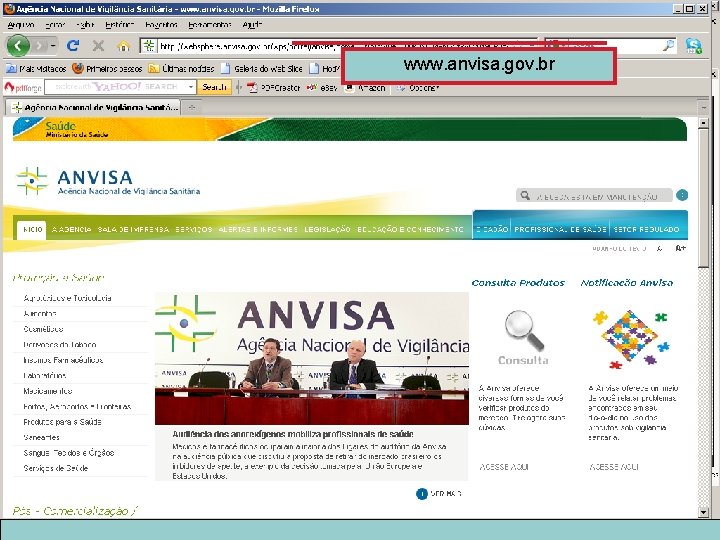This screenshot has width=720, height=540.
Task: Open Sangue, Tecidos e Órgãos link
Action: (x=69, y=453)
